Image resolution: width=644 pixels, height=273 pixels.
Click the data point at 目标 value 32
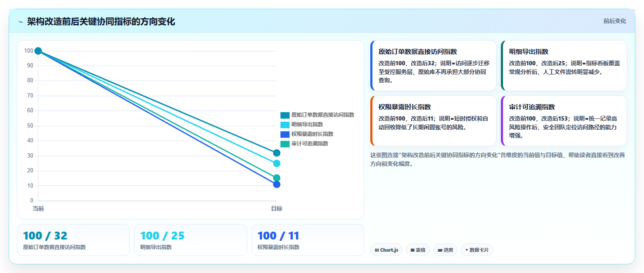(277, 153)
